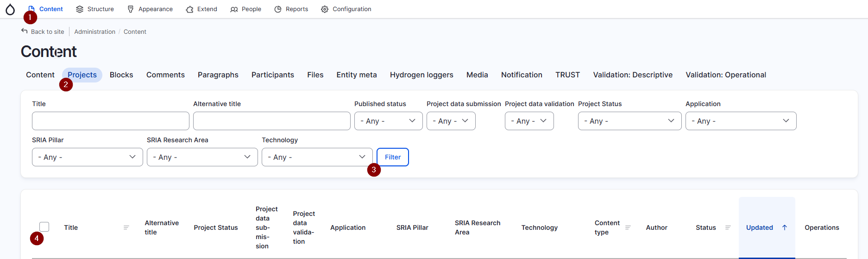Open the SRIA Research Area dropdown
Screen dimensions: 868x259
pos(202,157)
